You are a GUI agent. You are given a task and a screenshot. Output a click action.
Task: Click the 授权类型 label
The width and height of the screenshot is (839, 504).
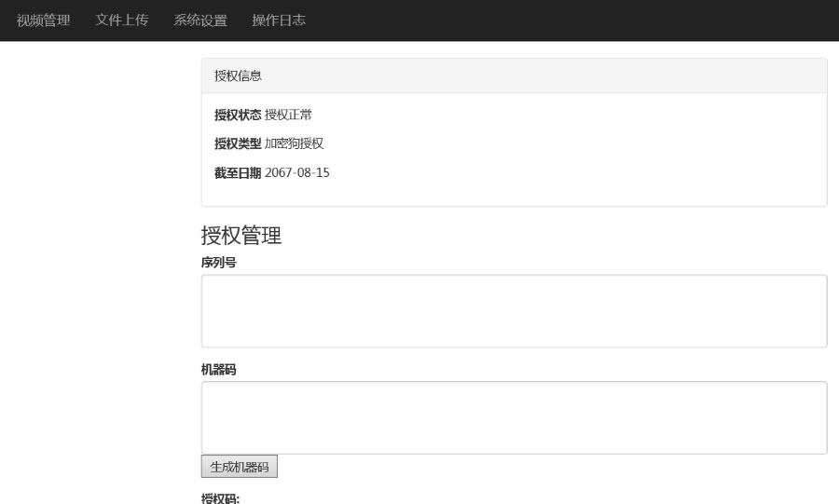click(x=238, y=143)
